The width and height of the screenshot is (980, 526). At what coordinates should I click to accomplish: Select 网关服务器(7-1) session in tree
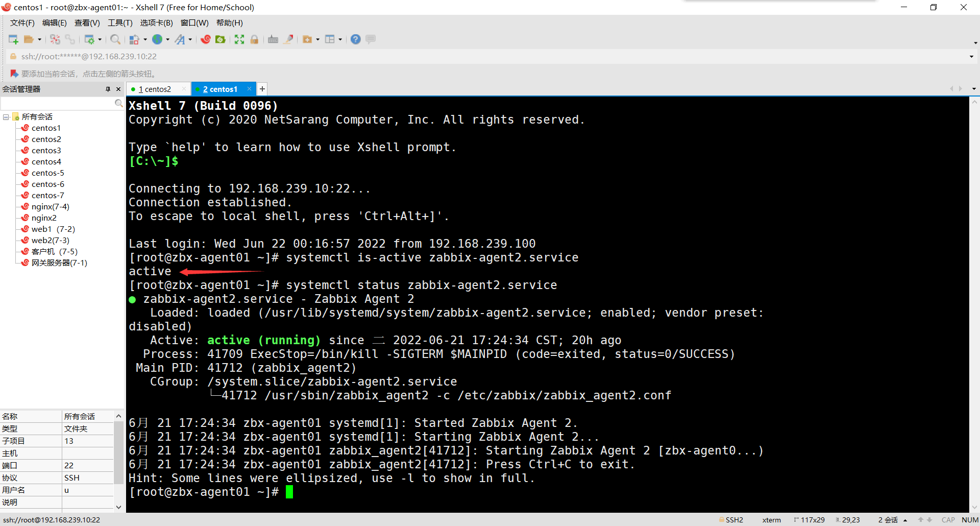tap(59, 262)
